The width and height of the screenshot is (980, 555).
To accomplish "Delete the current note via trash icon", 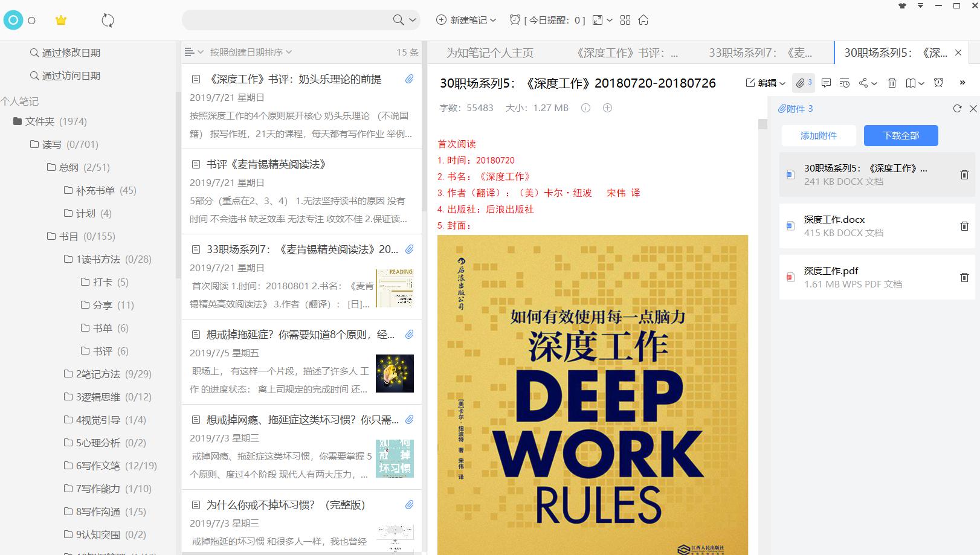I will pos(892,83).
